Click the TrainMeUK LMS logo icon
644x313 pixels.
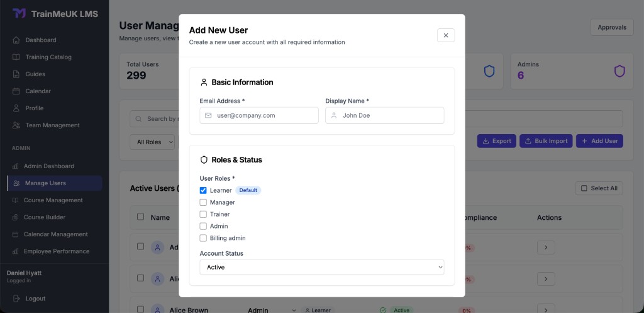19,14
